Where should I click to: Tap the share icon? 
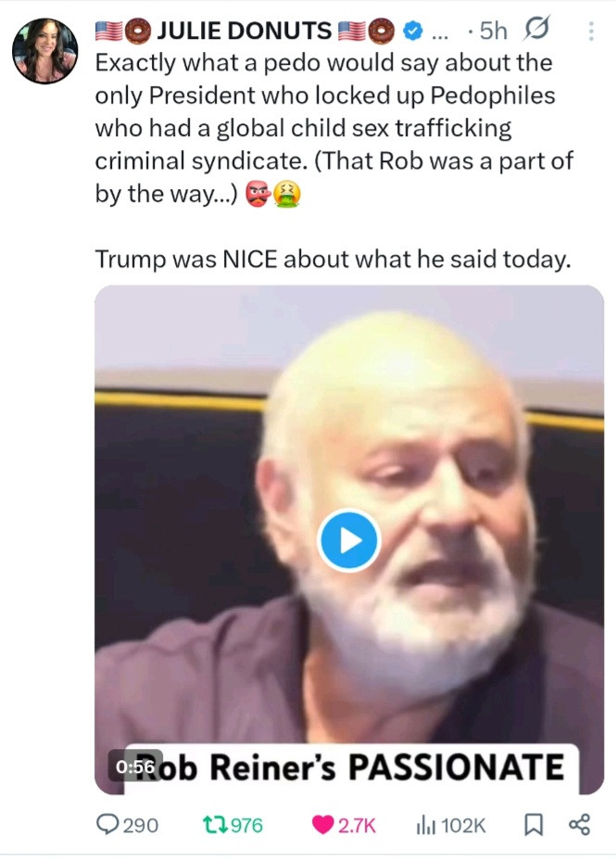pyautogui.click(x=579, y=824)
